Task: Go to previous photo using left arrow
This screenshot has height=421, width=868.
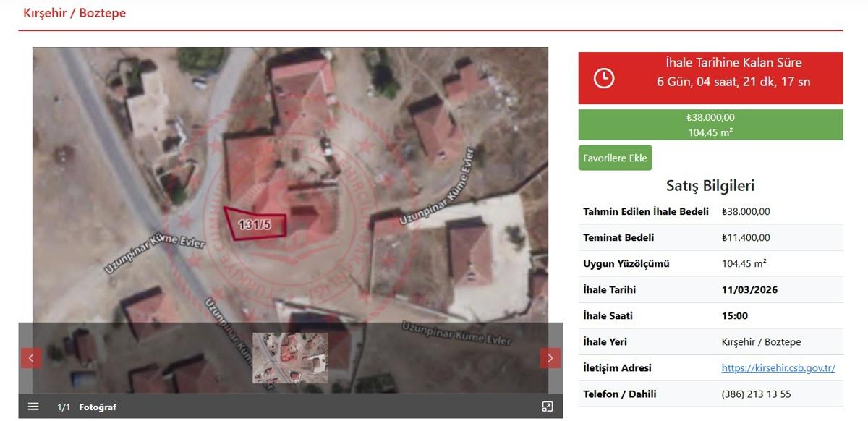Action: (x=30, y=358)
